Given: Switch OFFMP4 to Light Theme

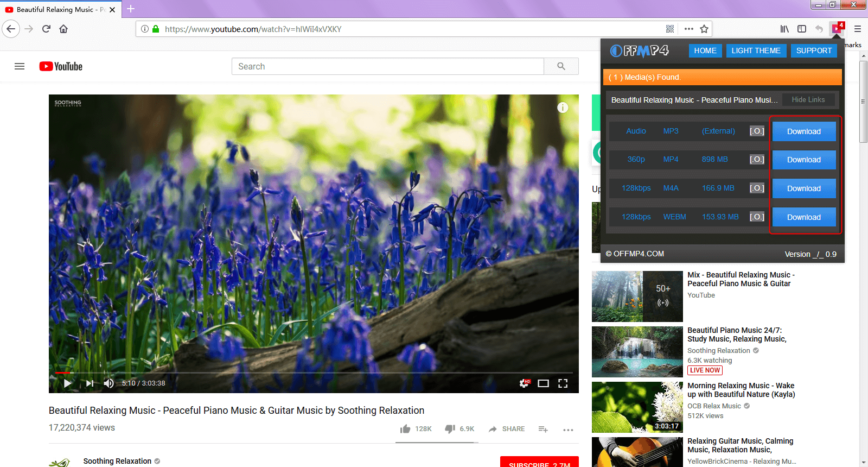Looking at the screenshot, I should point(756,51).
